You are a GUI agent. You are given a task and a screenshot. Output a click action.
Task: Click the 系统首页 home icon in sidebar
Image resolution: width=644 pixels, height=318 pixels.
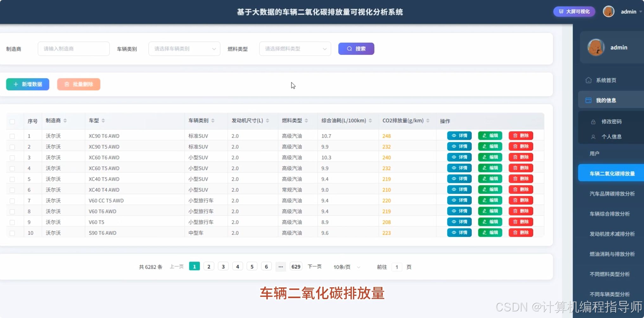589,80
